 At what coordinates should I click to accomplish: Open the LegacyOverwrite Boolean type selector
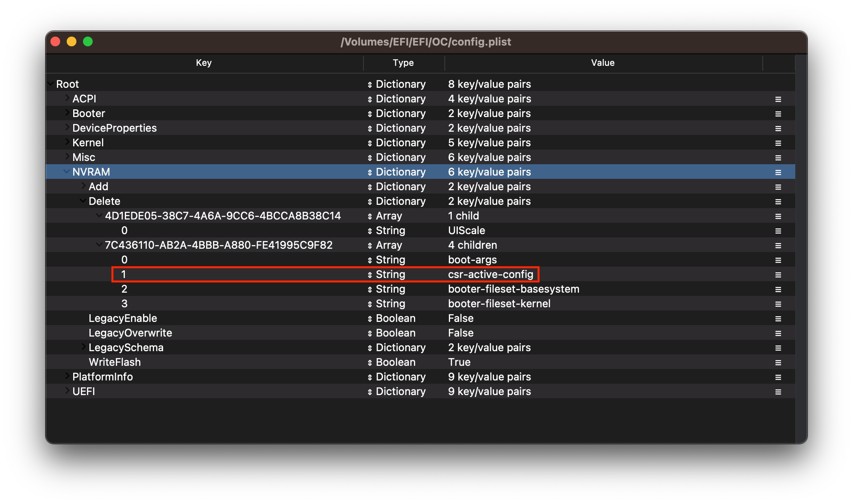tap(370, 334)
